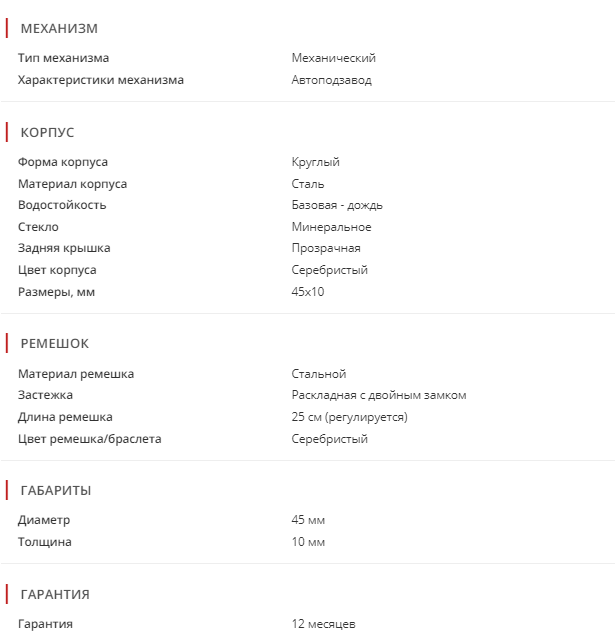615x643 pixels.
Task: Click the 45x10 dimensions value
Action: click(x=308, y=292)
